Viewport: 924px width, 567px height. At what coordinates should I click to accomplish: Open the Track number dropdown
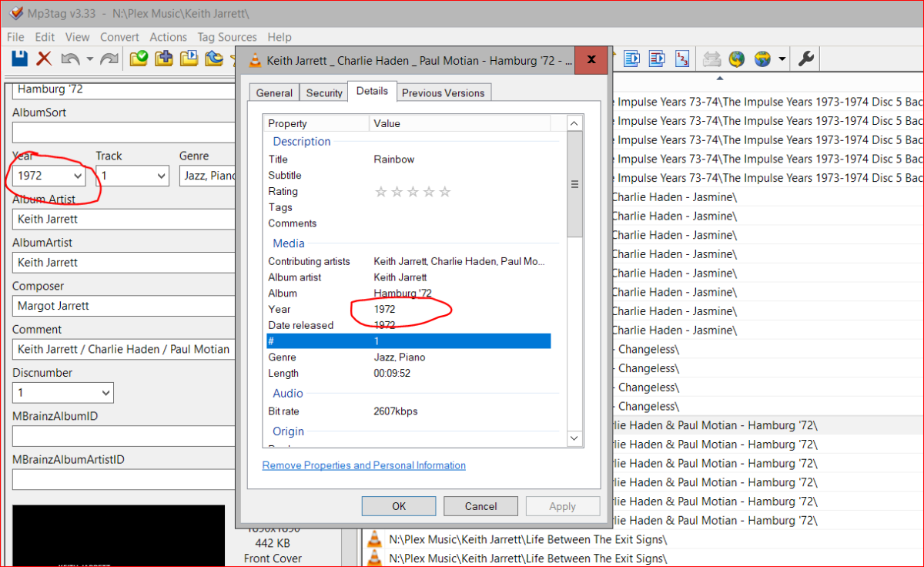(161, 176)
